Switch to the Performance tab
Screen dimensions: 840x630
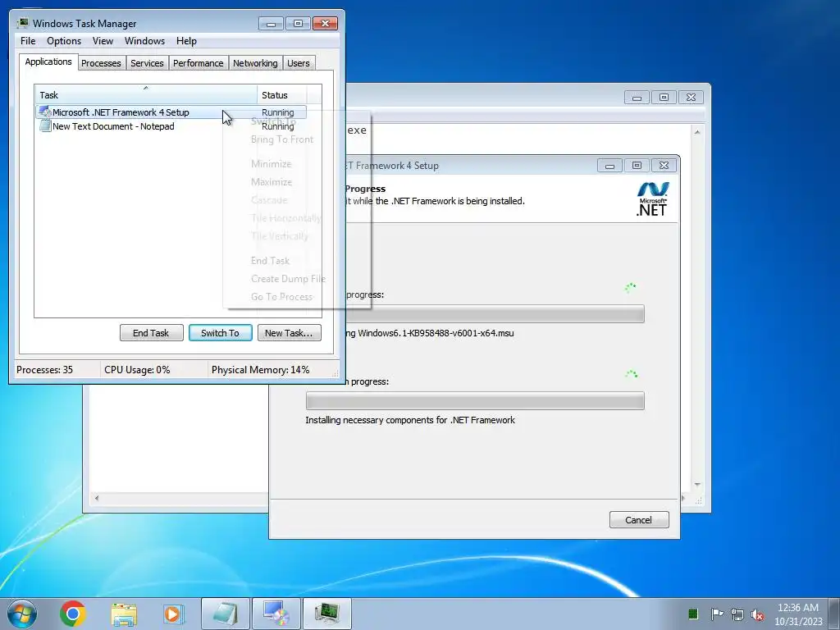199,63
